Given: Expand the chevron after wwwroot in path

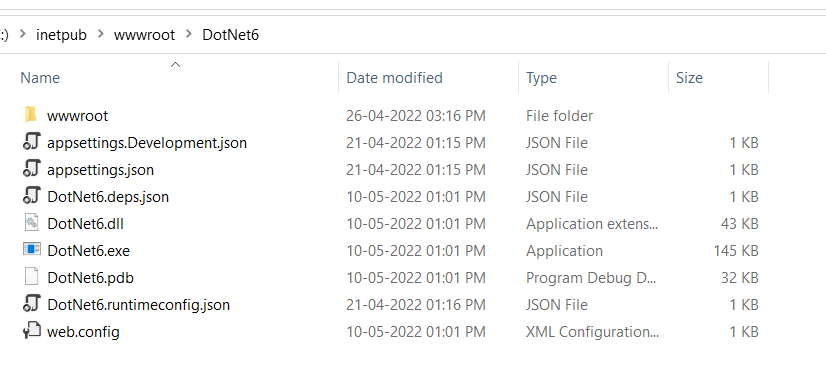Looking at the screenshot, I should (x=188, y=35).
